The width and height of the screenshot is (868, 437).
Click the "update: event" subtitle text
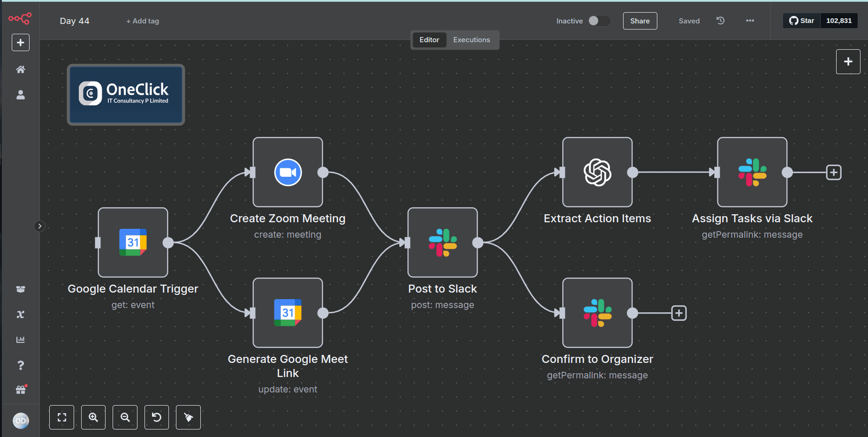(x=288, y=389)
